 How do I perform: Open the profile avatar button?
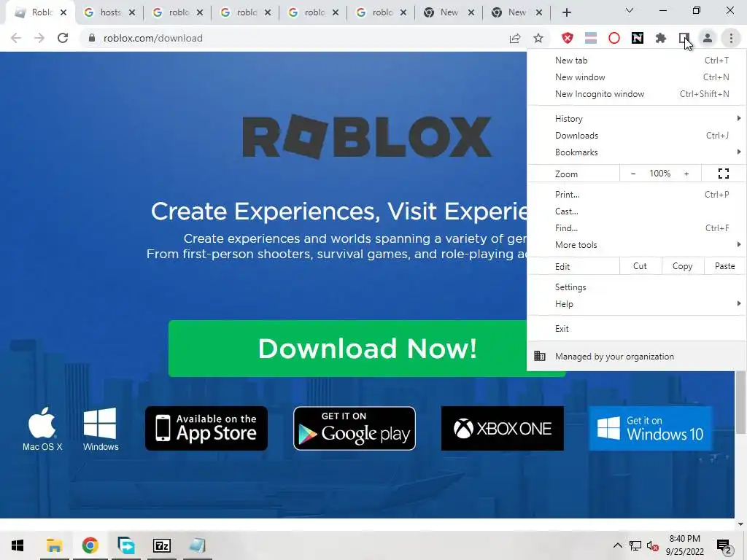point(708,38)
